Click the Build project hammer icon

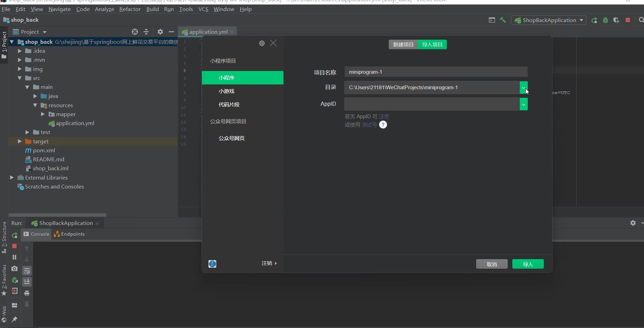tap(503, 20)
